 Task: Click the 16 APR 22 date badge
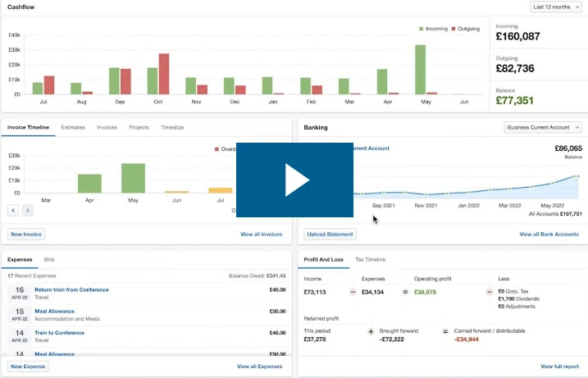pos(20,293)
